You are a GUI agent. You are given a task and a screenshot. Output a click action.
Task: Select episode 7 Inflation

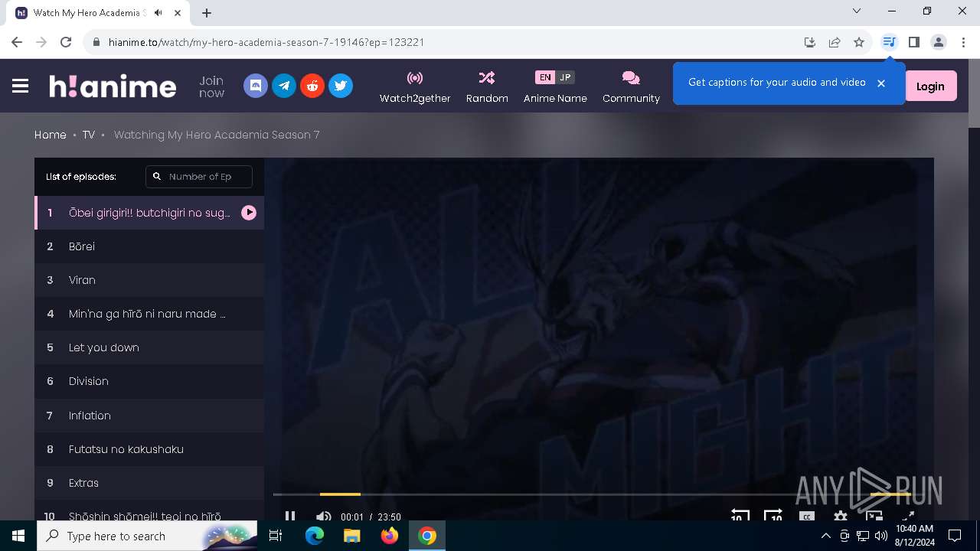pyautogui.click(x=149, y=416)
